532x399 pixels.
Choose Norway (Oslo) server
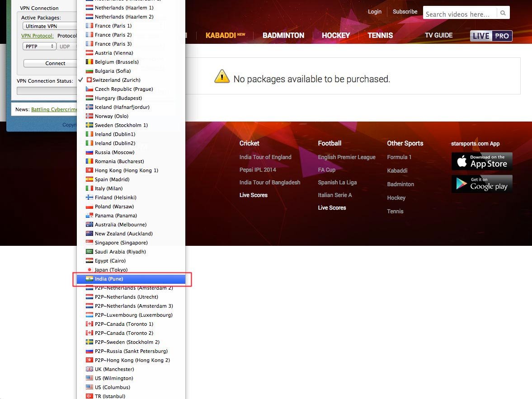pos(131,116)
